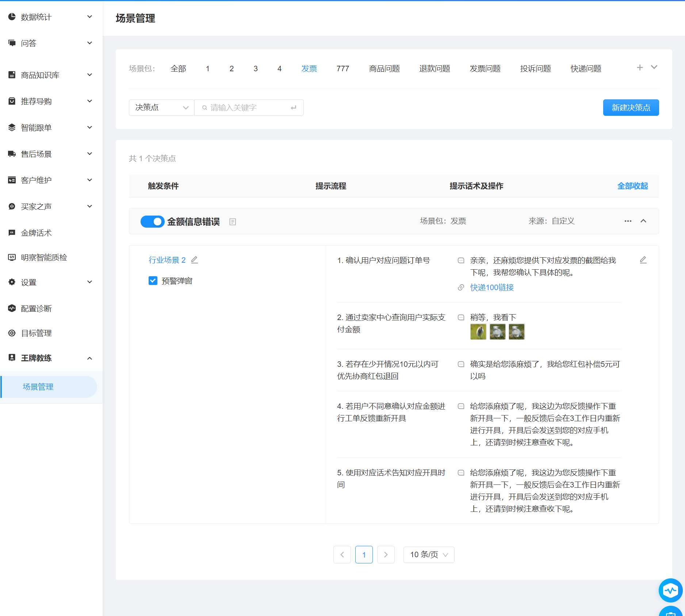
Task: Open the floating diagnostics pulse button
Action: pyautogui.click(x=671, y=590)
